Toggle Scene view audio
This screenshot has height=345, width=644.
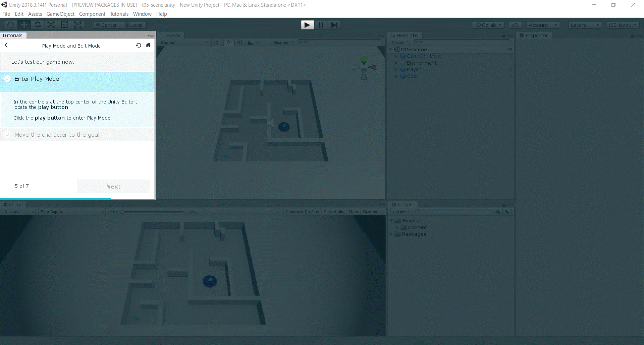point(239,42)
